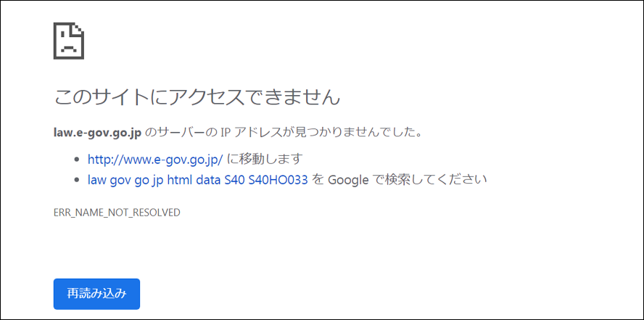Screen dimensions: 644x320
Task: Click the heading このサイトにアクセスできません
Action: pos(197,97)
